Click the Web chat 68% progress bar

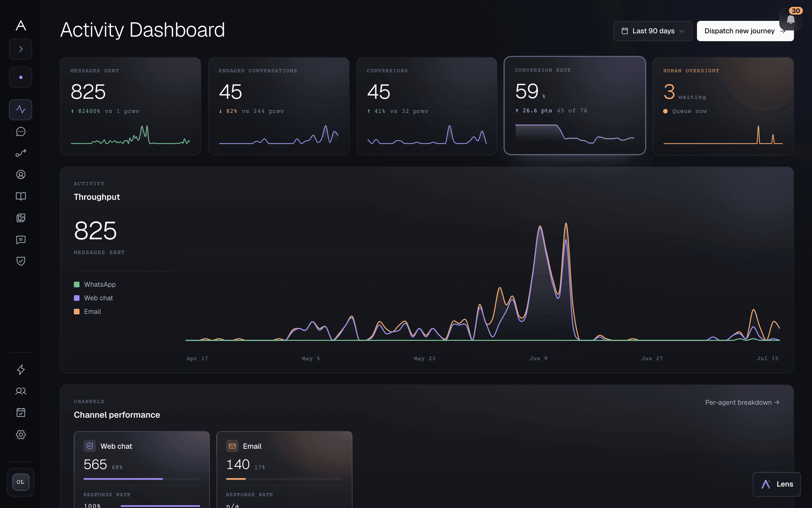[142, 479]
